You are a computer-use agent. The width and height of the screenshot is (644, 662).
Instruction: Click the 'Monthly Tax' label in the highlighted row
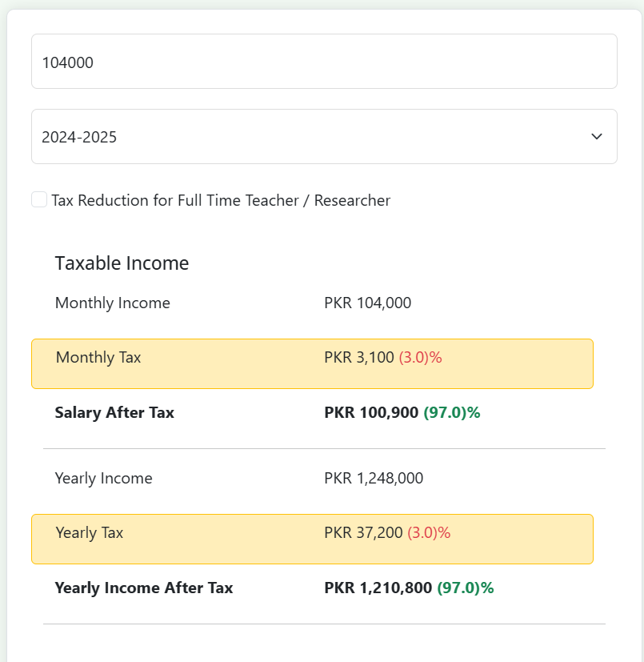(98, 358)
